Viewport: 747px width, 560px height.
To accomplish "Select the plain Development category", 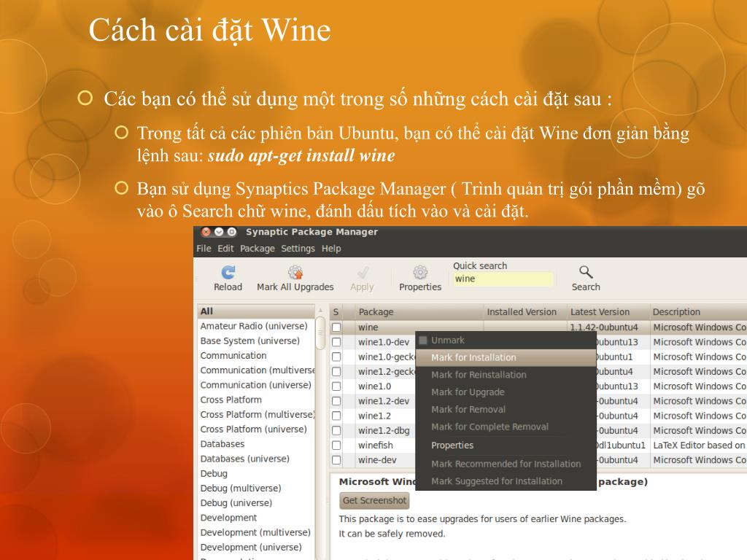I will (256, 518).
